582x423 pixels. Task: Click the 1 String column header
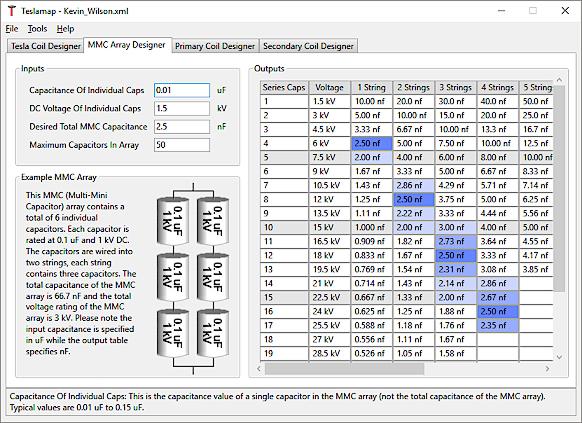(372, 88)
